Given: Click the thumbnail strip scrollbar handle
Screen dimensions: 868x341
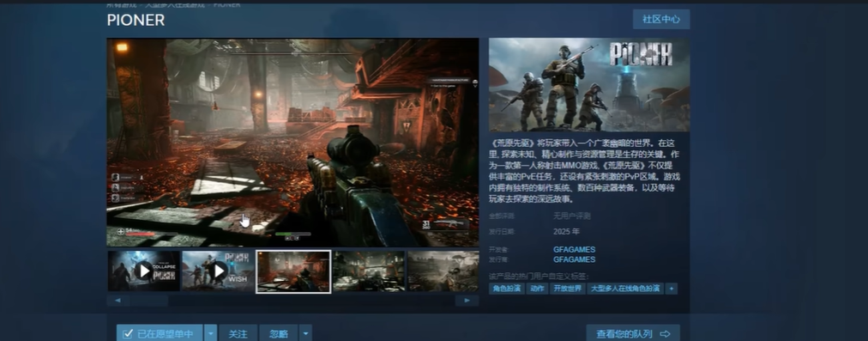Looking at the screenshot, I should [x=149, y=301].
